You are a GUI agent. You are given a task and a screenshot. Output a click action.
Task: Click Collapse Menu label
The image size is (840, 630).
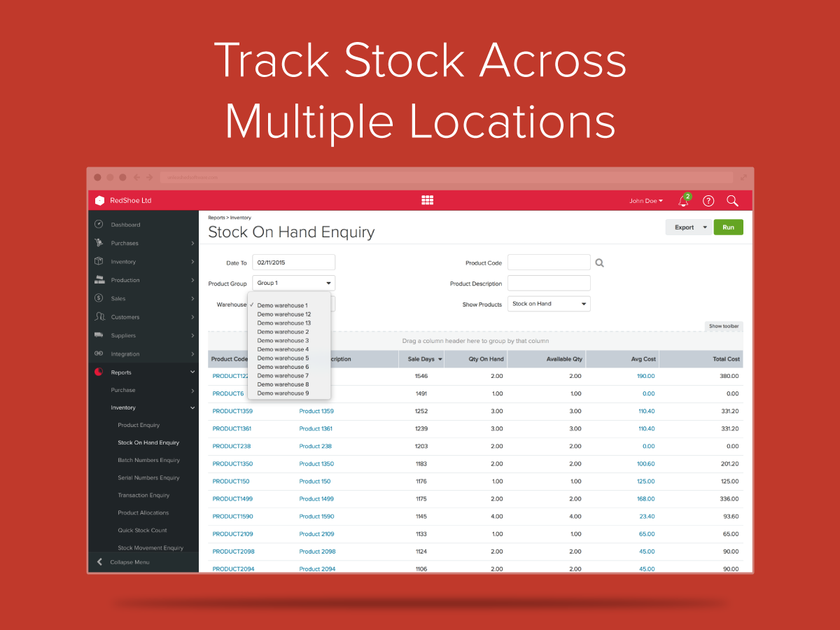click(129, 562)
